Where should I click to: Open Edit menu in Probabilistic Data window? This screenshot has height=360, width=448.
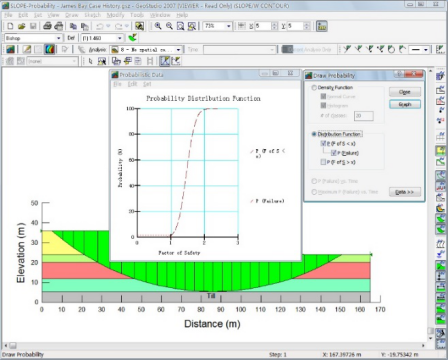pyautogui.click(x=133, y=84)
